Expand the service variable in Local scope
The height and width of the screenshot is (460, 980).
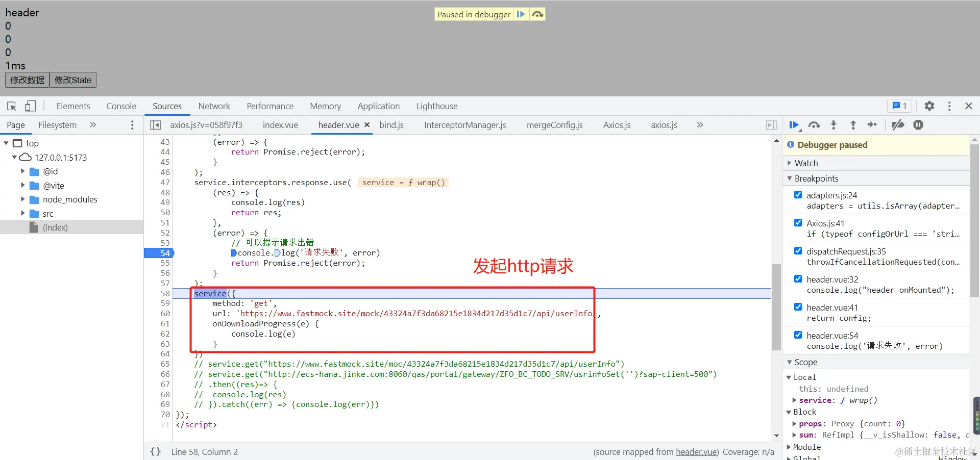click(794, 400)
